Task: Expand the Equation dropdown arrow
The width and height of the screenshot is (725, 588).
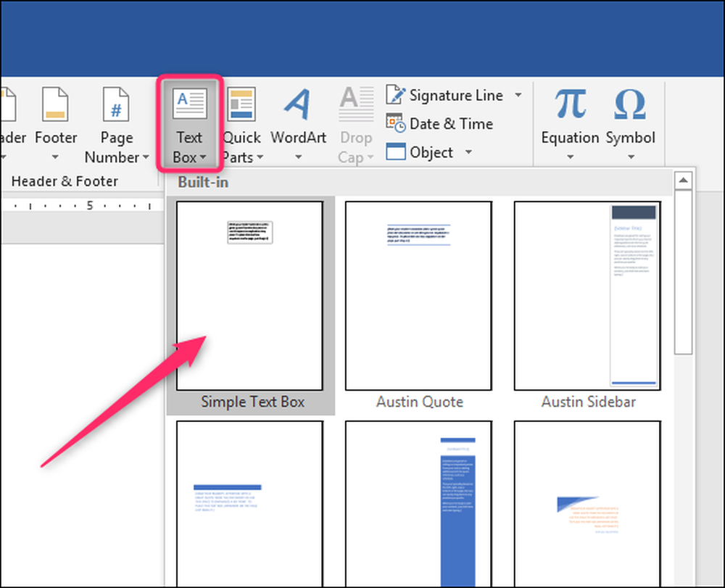Action: pos(570,157)
